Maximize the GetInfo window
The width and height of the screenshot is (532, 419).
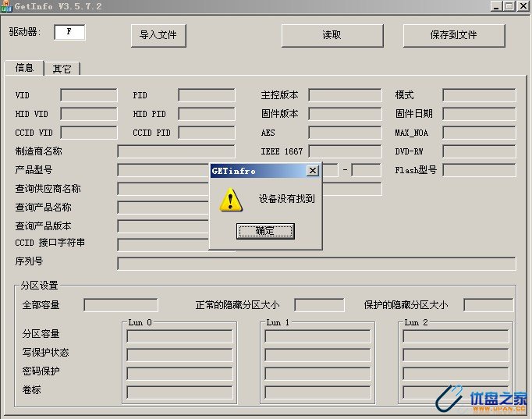click(x=509, y=6)
